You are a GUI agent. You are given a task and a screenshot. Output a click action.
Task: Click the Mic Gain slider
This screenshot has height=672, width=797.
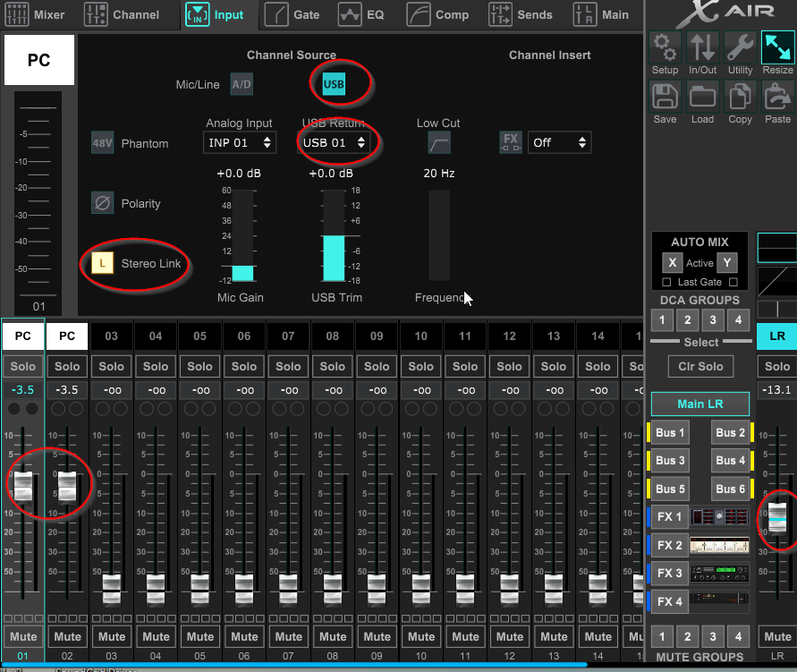pos(242,235)
